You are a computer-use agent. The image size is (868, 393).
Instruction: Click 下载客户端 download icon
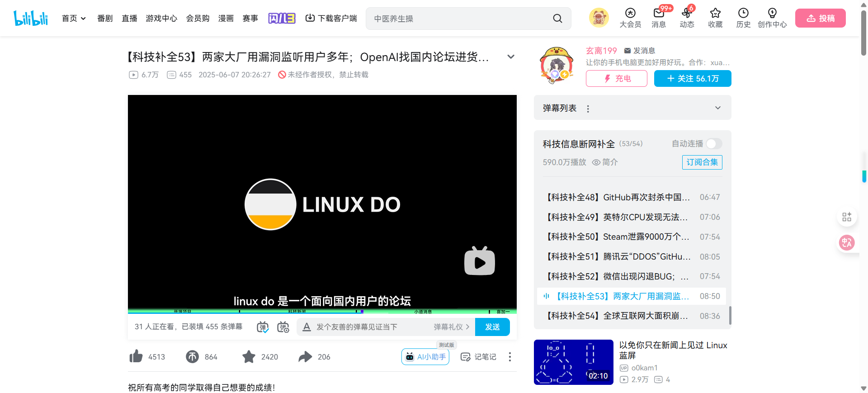[x=310, y=18]
